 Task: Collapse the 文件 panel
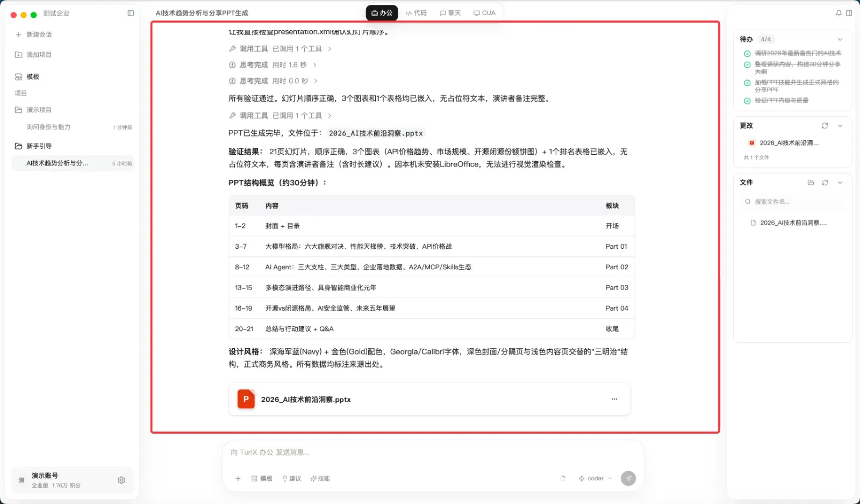[840, 183]
